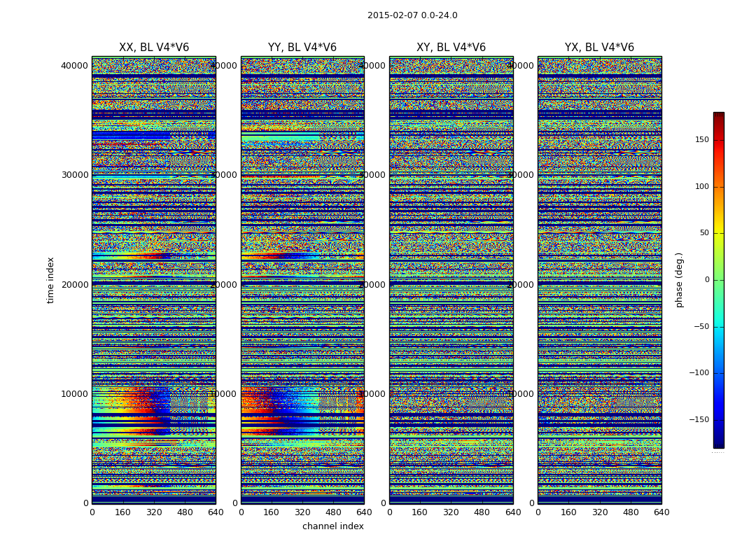Click colorbar tick label −50

(701, 326)
